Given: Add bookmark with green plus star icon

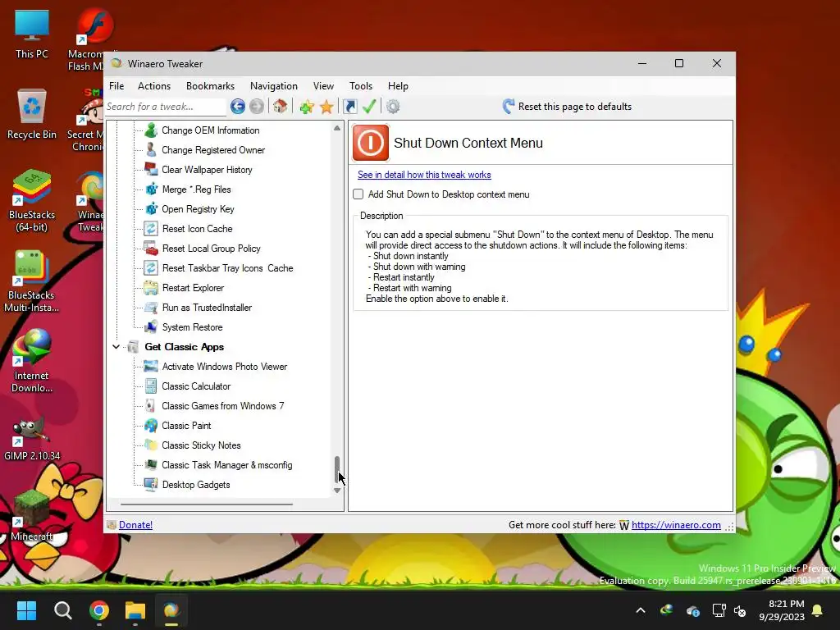Looking at the screenshot, I should [307, 107].
